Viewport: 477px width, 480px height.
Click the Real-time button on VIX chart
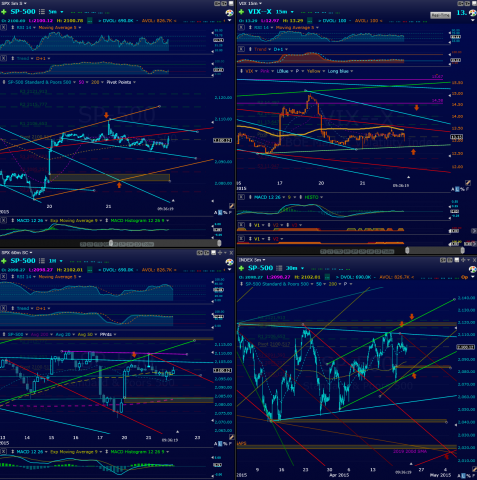click(440, 15)
